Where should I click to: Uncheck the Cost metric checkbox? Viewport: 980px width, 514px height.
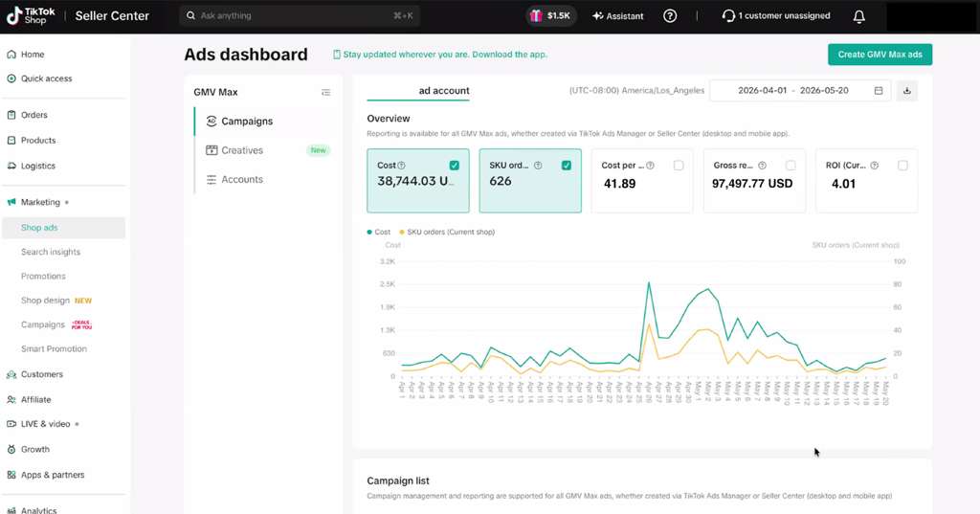[455, 165]
